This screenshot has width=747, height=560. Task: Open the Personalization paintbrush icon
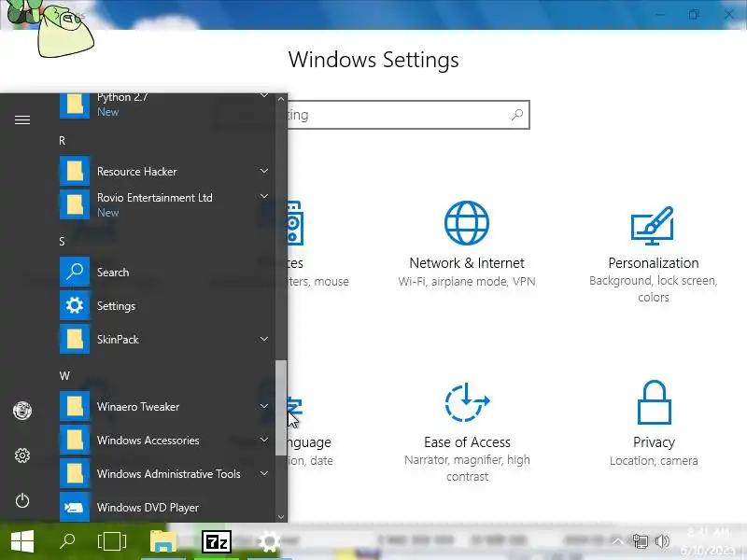pyautogui.click(x=653, y=225)
